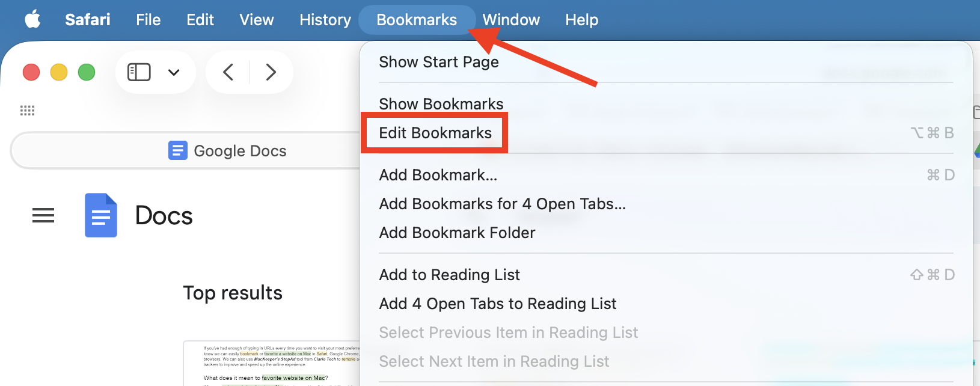
Task: Expand the sidebar options chevron
Action: [x=174, y=73]
